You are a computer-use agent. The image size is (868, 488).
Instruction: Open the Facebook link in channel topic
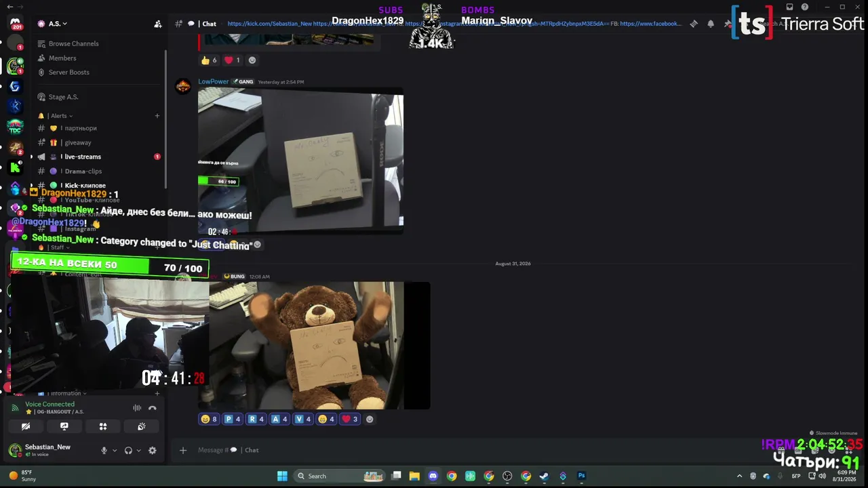coord(650,24)
